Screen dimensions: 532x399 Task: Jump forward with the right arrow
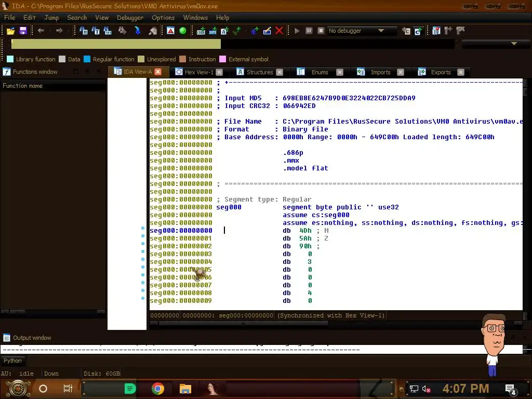click(x=59, y=31)
